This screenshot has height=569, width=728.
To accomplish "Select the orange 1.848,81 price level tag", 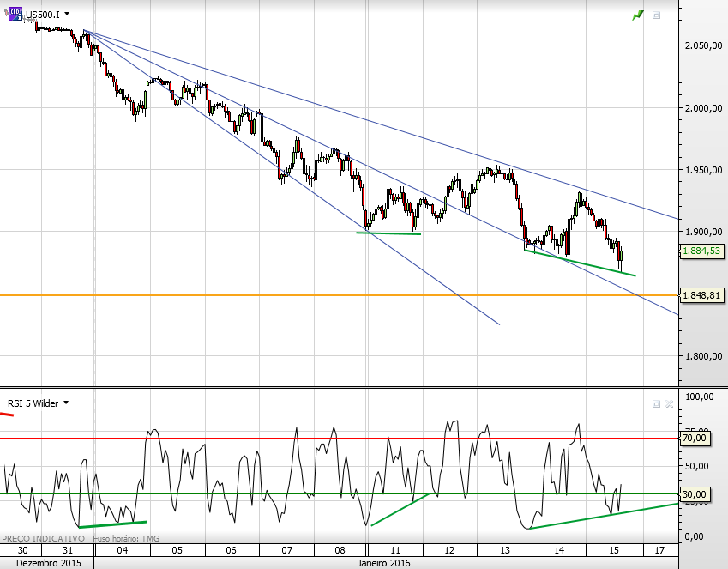I will 701,295.
